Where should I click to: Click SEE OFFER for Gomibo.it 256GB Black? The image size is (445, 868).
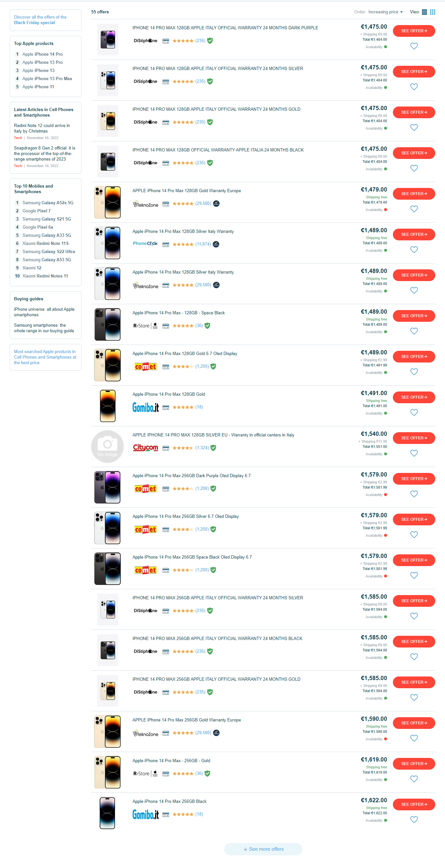tap(414, 804)
